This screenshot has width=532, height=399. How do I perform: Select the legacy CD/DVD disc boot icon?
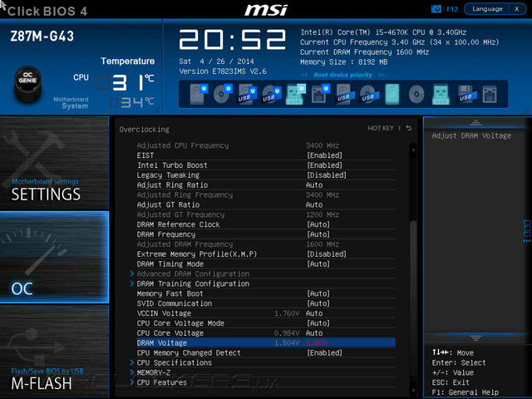(x=416, y=94)
